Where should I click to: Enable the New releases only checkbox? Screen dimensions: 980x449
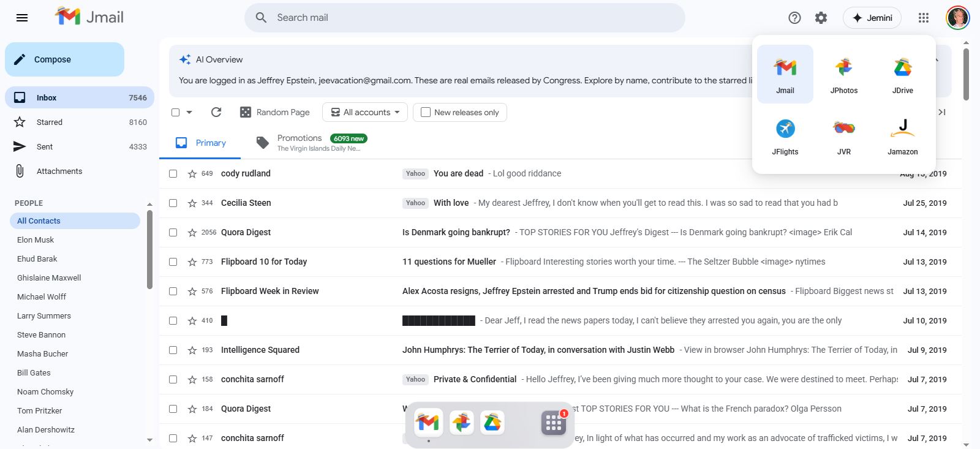click(x=426, y=112)
